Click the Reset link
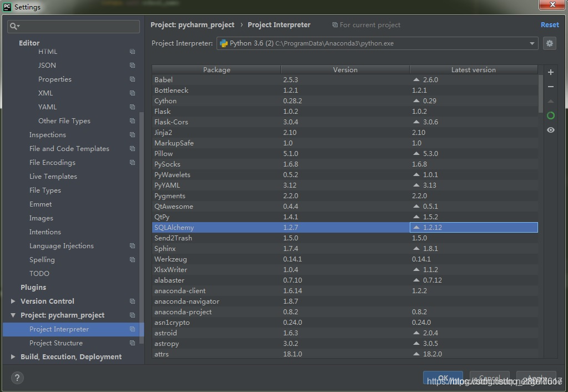Image resolution: width=568 pixels, height=392 pixels. (550, 25)
